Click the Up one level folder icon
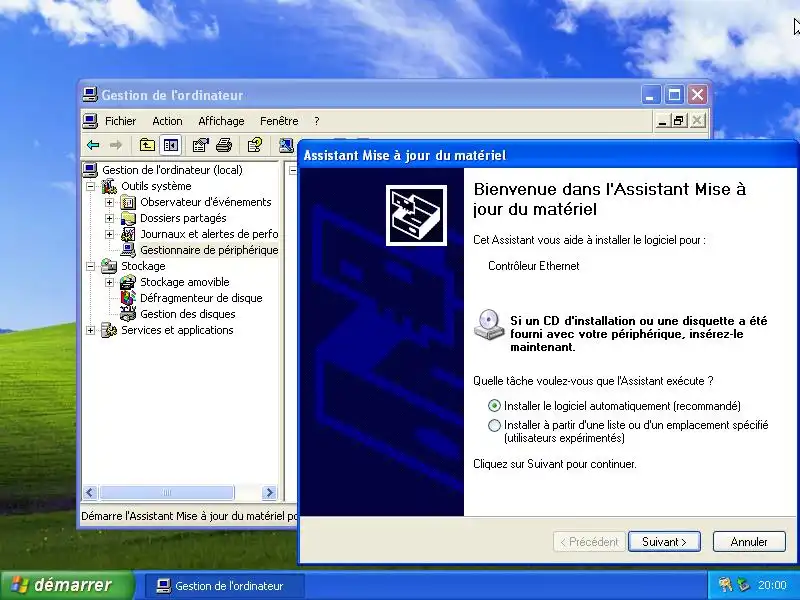This screenshot has width=800, height=600. (x=147, y=145)
